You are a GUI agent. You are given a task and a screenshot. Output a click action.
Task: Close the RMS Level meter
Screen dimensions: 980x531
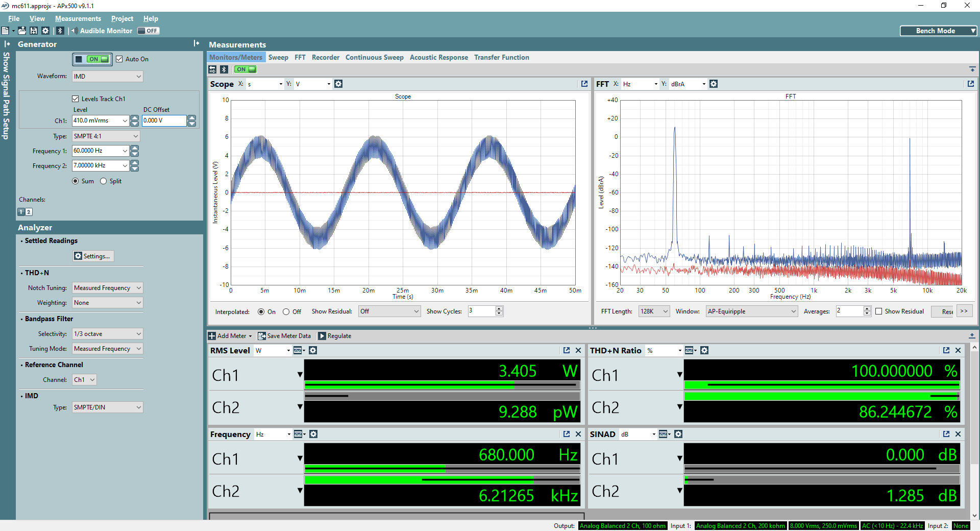point(578,350)
